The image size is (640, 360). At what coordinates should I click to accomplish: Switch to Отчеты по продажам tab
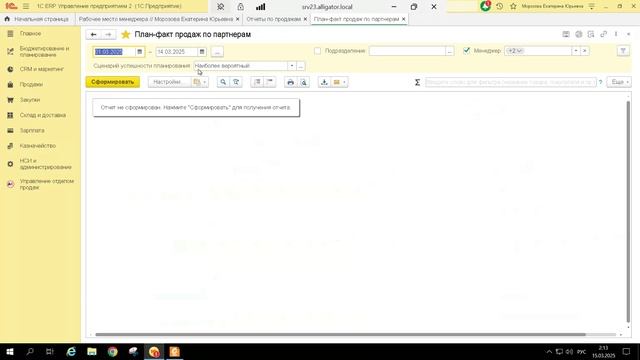[273, 19]
